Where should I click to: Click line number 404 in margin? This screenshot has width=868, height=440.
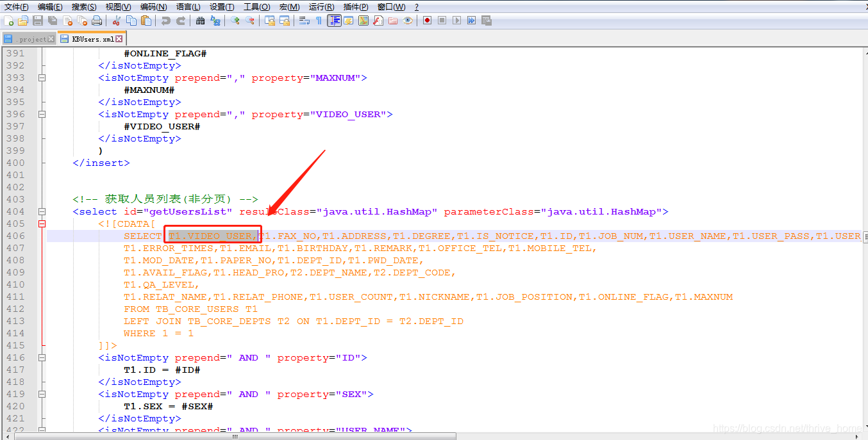click(x=15, y=211)
